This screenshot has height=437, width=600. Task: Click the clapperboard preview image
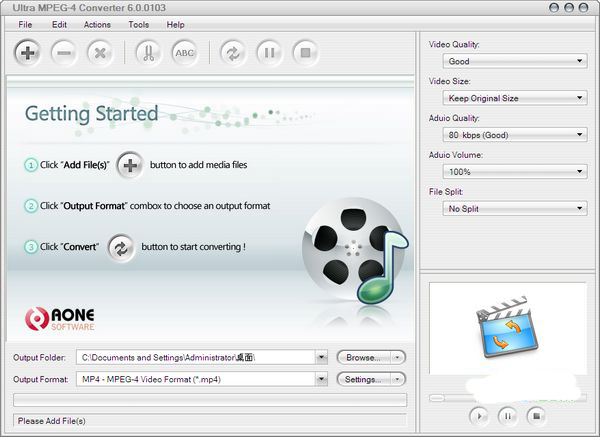(507, 327)
